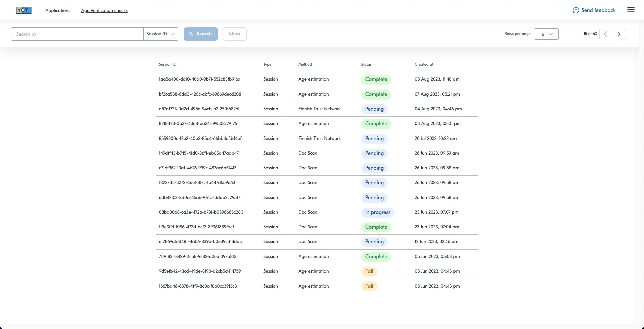The width and height of the screenshot is (644, 329).
Task: Click the chevron on the rows-per-page selector
Action: (551, 34)
